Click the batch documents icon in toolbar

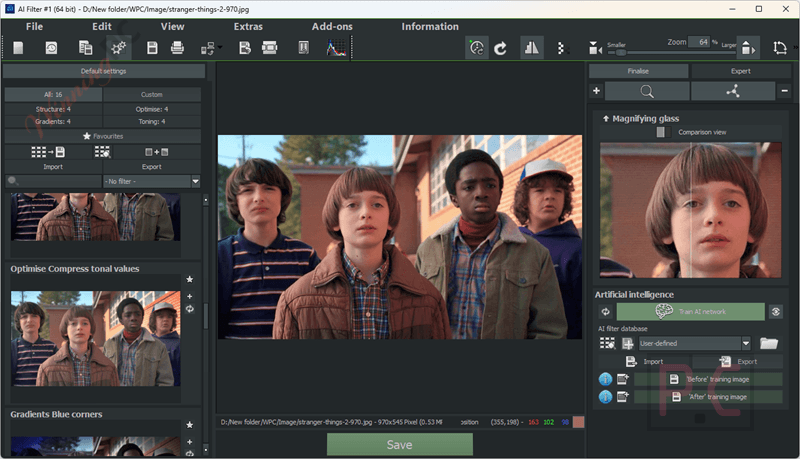coord(85,48)
